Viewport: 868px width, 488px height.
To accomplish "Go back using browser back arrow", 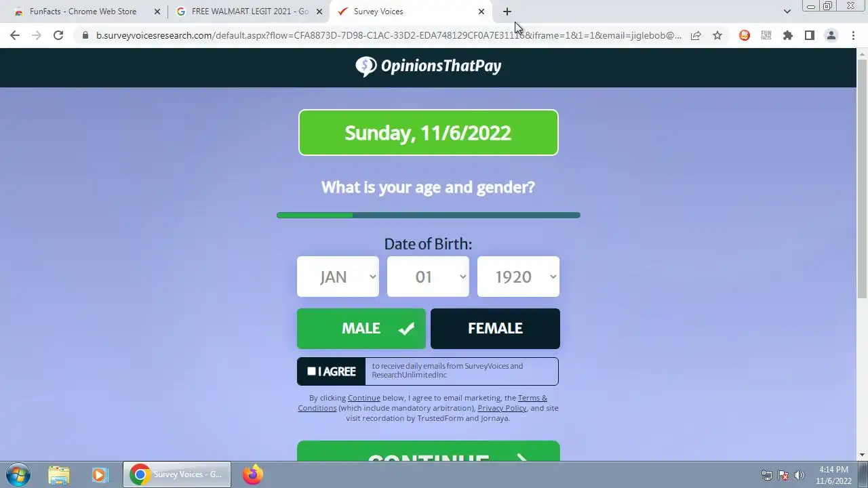I will coord(15,35).
